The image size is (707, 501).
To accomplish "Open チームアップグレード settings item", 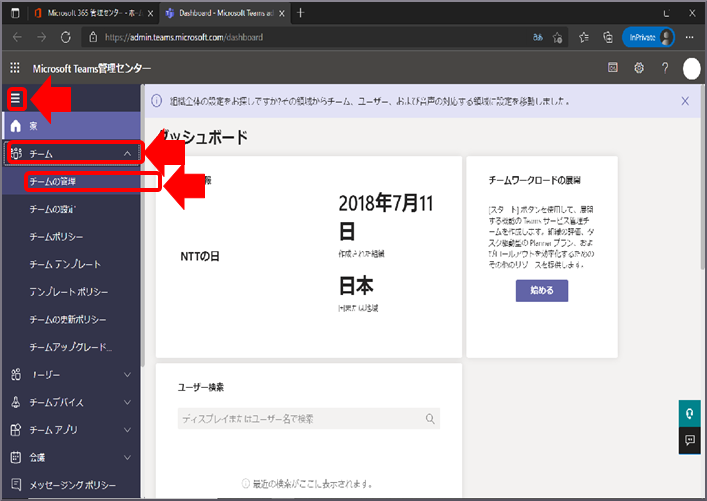I will [x=70, y=347].
